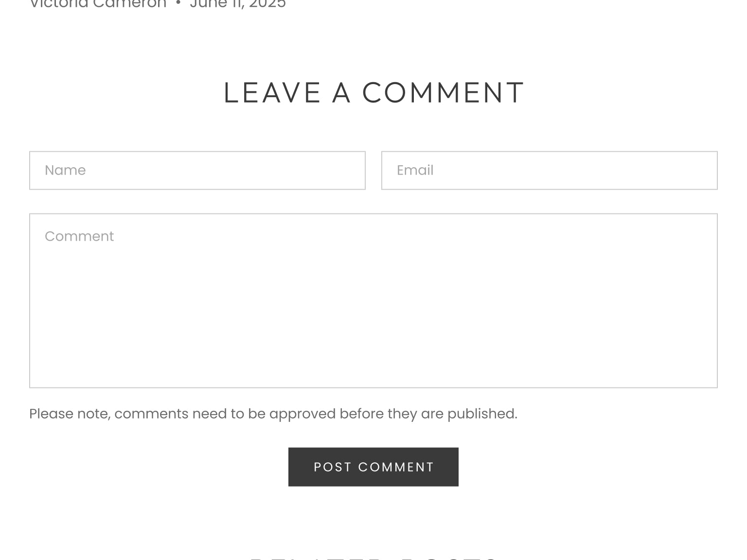Click the "Email" placeholder text
This screenshot has width=747, height=560.
[415, 170]
